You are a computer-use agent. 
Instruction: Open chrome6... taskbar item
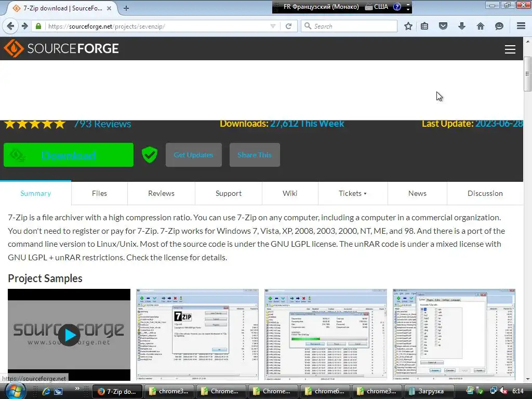coord(325,391)
